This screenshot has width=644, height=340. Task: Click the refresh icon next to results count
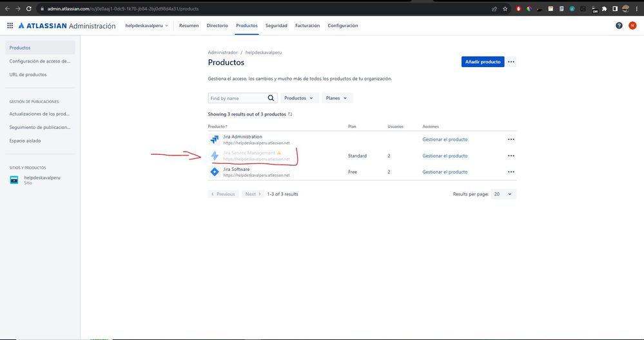(x=290, y=114)
